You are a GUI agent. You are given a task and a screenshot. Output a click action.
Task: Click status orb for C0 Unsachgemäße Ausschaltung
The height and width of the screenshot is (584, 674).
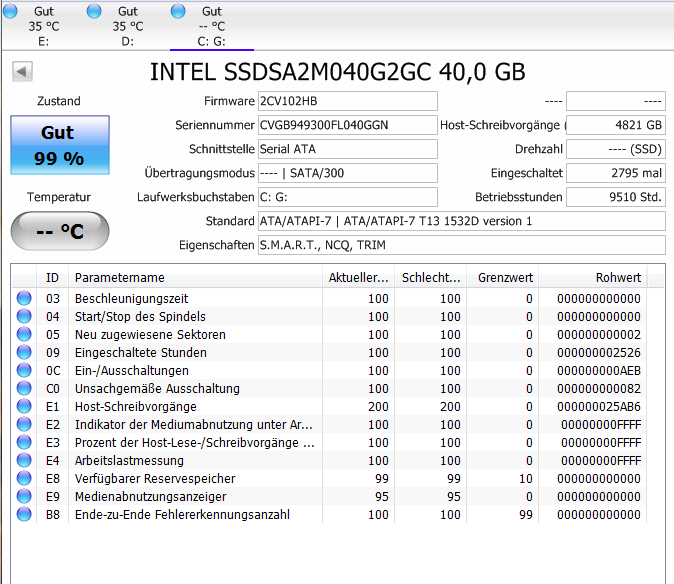click(x=24, y=388)
